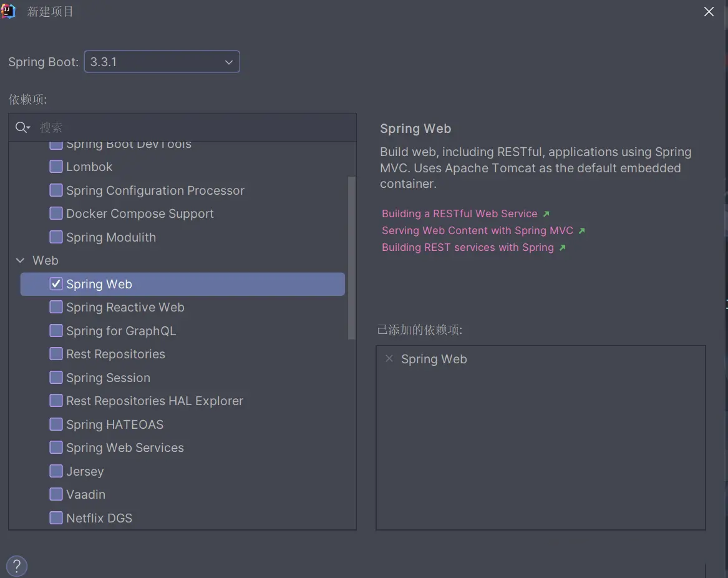Click arrow icon beside Serving Web Content link

(x=582, y=231)
